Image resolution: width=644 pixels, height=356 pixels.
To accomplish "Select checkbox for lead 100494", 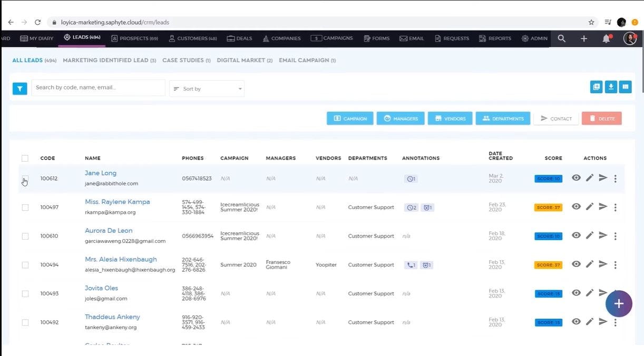I will pyautogui.click(x=25, y=265).
